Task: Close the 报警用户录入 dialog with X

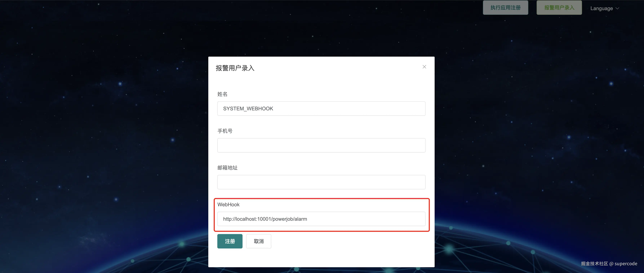Action: click(x=424, y=67)
